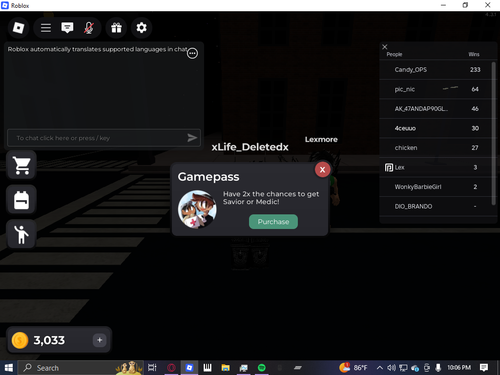Image resolution: width=500 pixels, height=375 pixels.
Task: Click the xLife_Deletedx player nametag
Action: (x=250, y=147)
